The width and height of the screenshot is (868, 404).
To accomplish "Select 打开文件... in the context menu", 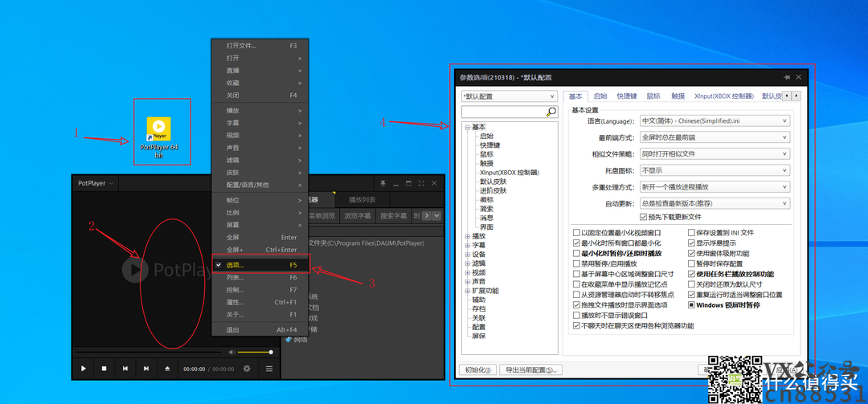I will [x=260, y=46].
